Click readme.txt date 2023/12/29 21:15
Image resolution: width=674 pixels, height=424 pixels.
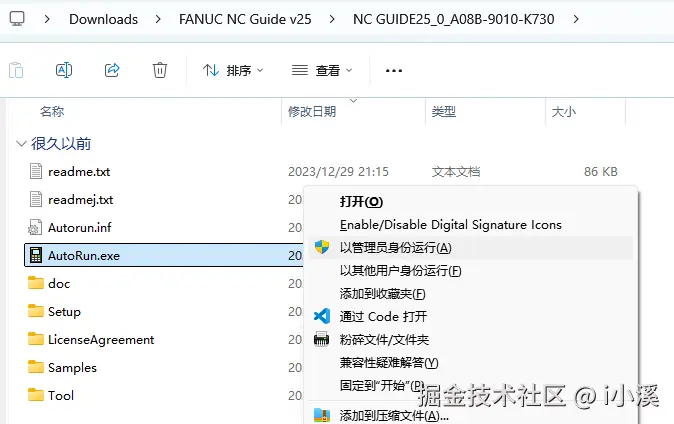338,172
